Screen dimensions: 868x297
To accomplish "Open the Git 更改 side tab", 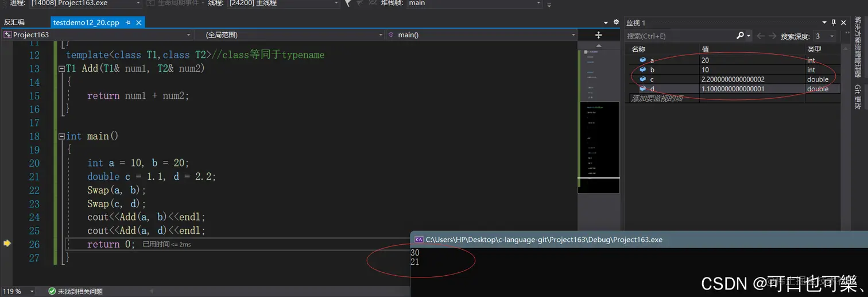I will [x=858, y=97].
